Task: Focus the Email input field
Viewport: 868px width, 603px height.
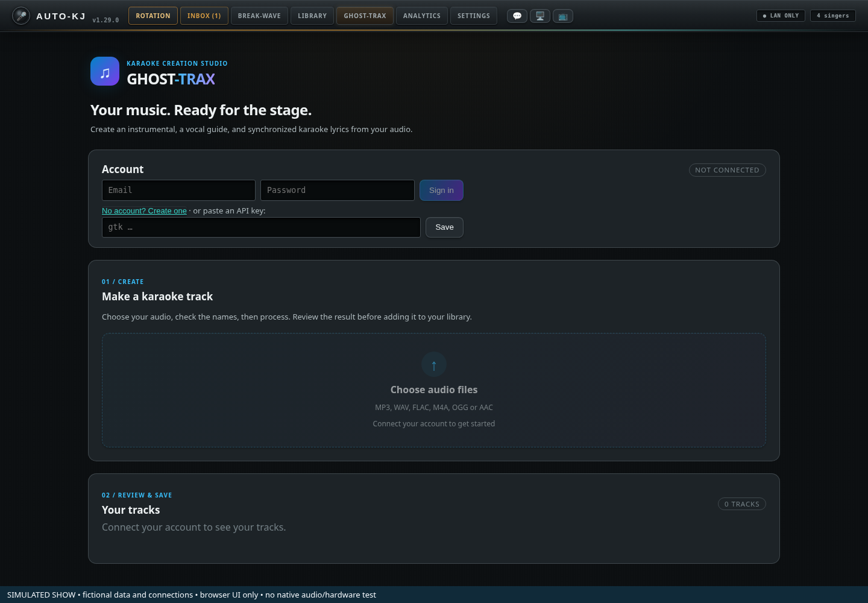Action: [178, 190]
